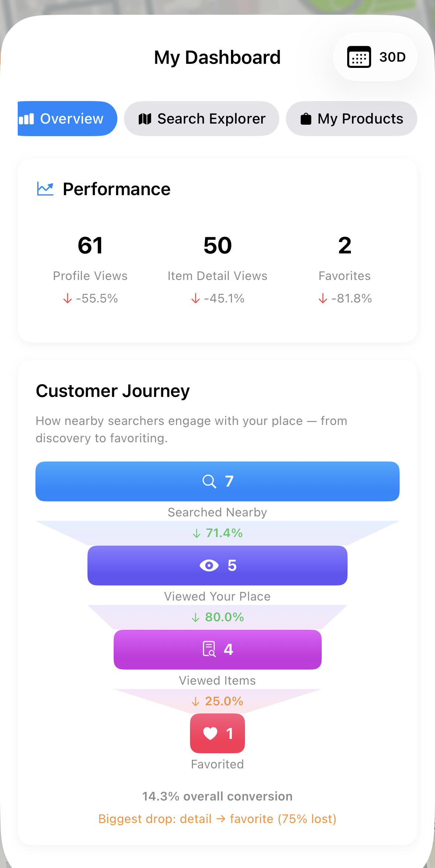Switch to the Search Explorer tab

(201, 118)
